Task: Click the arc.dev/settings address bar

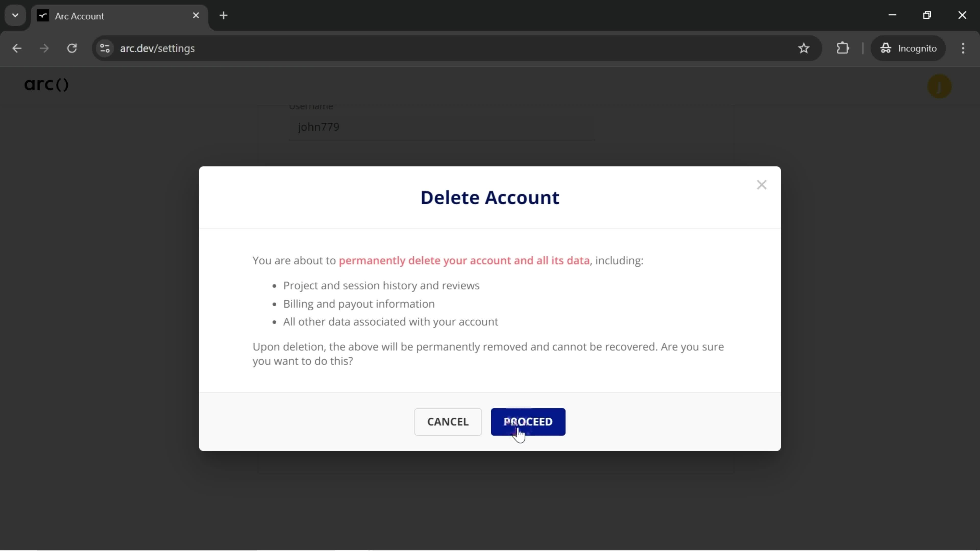Action: click(157, 48)
